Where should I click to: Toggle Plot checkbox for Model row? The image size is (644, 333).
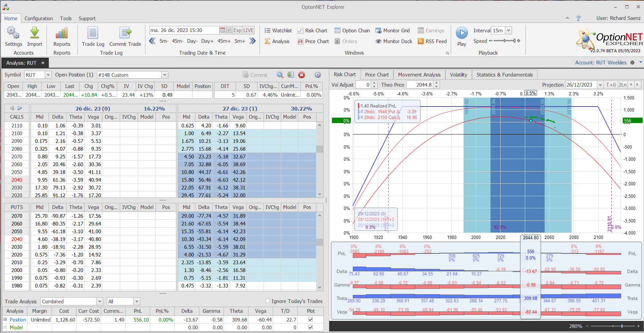click(x=310, y=327)
